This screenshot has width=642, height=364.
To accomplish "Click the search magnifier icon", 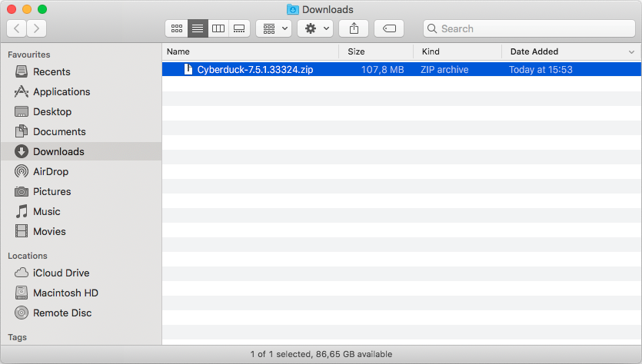I will click(x=432, y=28).
